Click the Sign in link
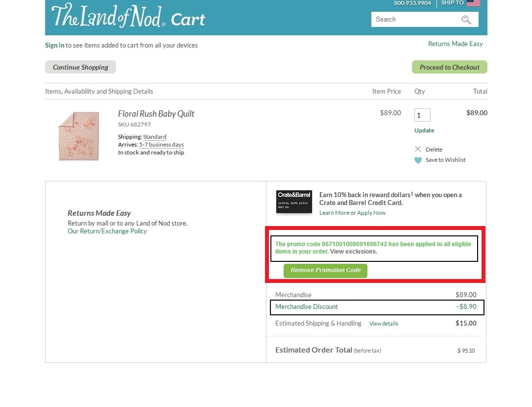532x407 pixels. point(55,45)
